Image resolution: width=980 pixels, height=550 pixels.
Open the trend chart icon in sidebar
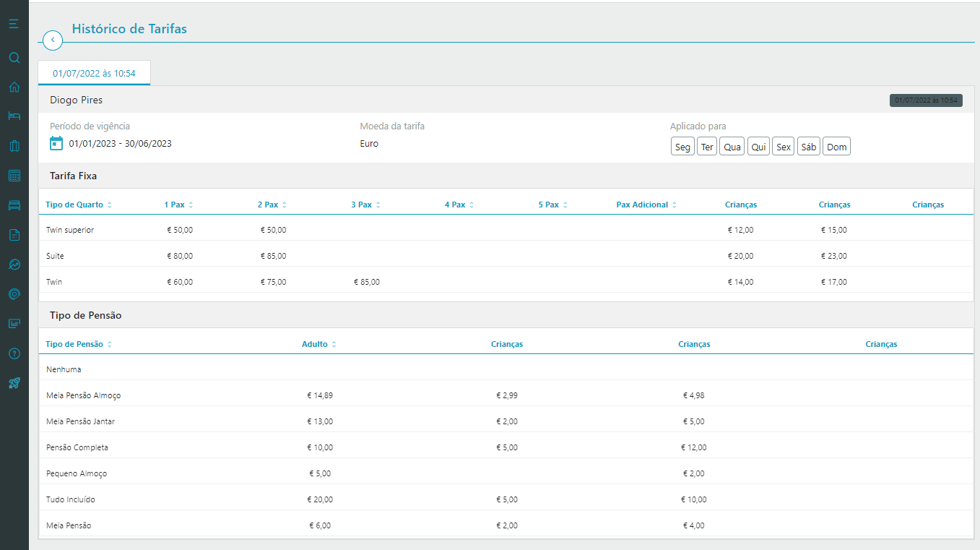tap(14, 265)
